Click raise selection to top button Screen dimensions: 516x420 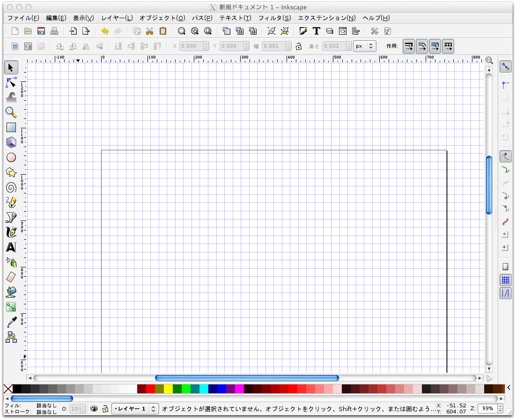(157, 46)
